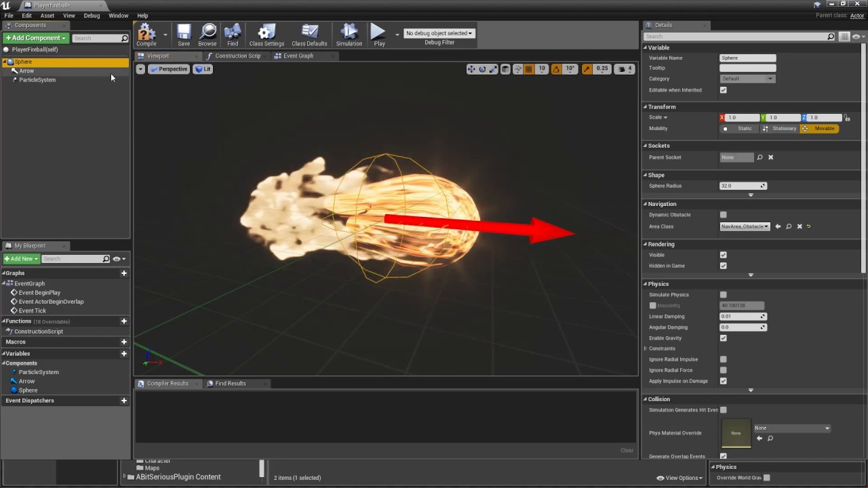Enable Simulate Physics checkbox
868x488 pixels.
coord(724,295)
